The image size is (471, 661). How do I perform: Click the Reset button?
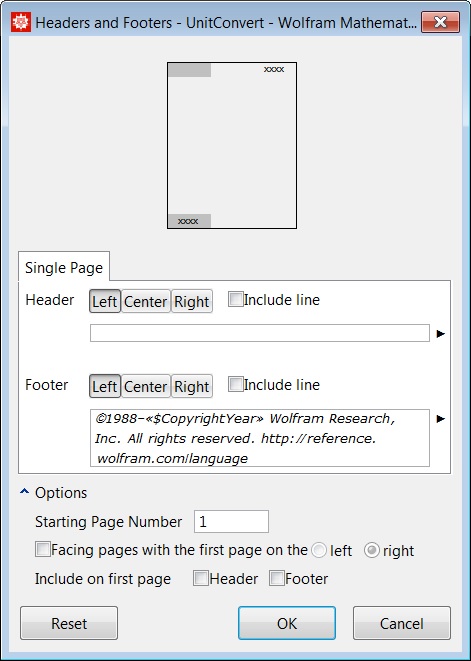coord(69,623)
